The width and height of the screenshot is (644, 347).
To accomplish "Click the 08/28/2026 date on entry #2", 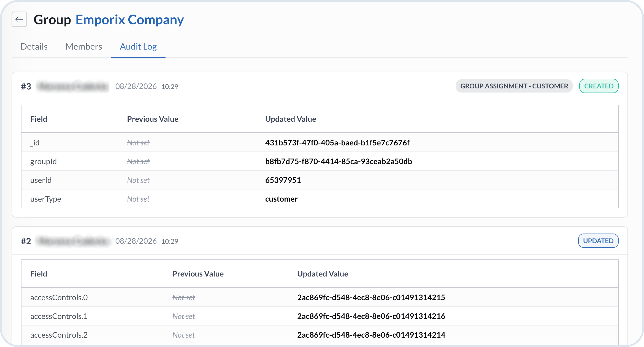I will tap(136, 241).
